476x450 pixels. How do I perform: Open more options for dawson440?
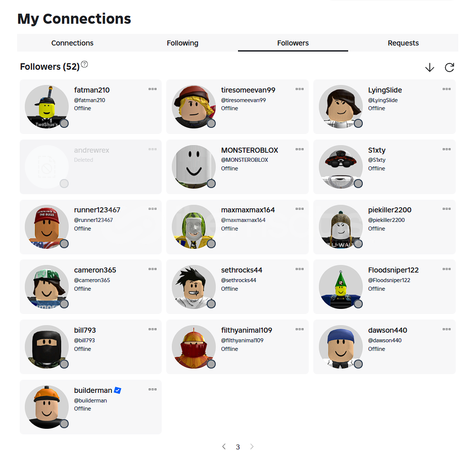(447, 329)
